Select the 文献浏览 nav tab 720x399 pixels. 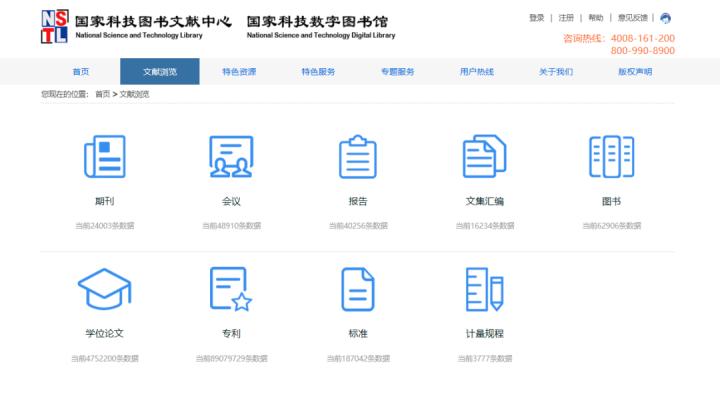pos(160,72)
